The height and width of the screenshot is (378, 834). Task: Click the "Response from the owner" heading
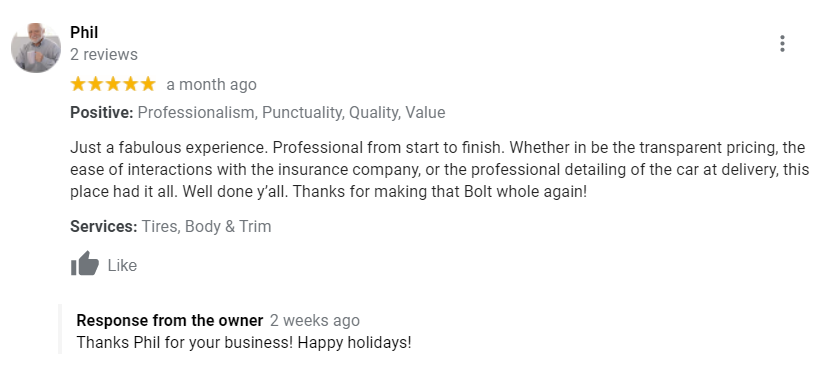click(x=170, y=321)
